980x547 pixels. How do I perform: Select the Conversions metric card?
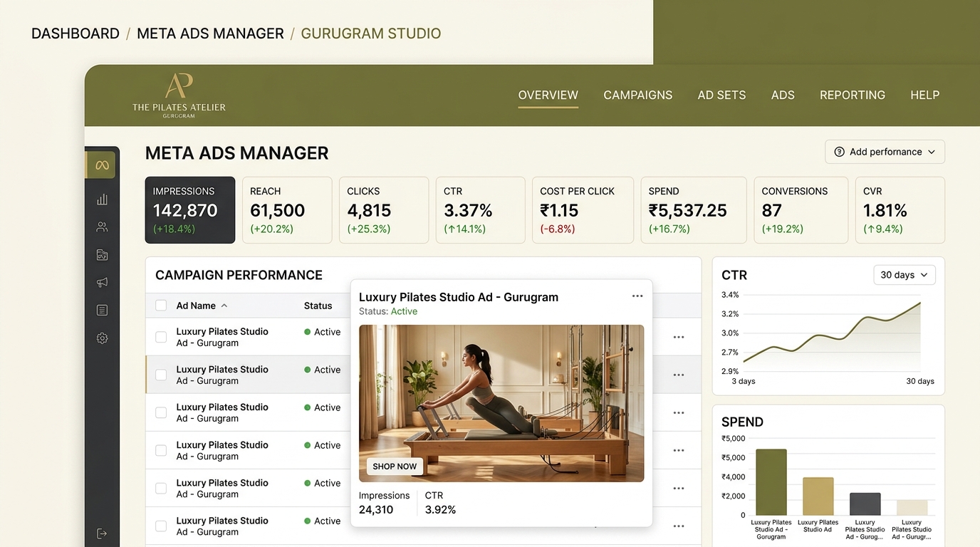click(801, 210)
